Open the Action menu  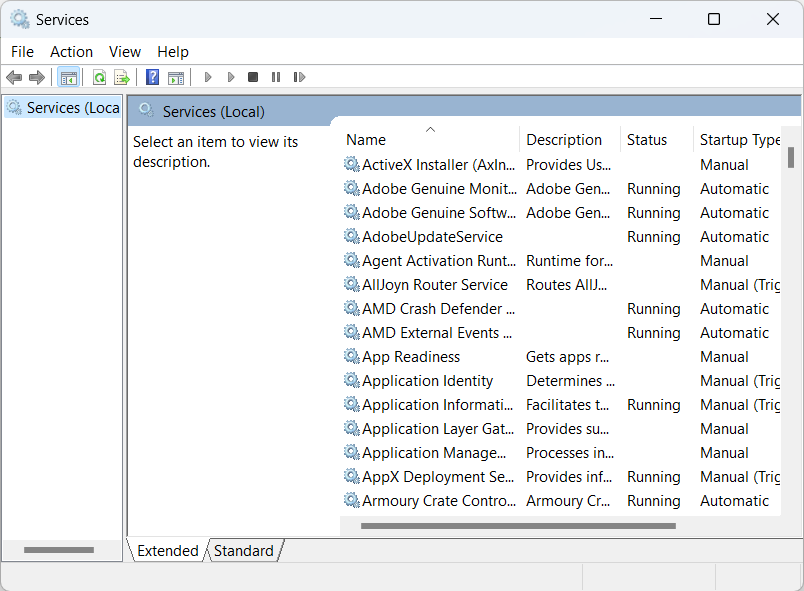[x=71, y=52]
